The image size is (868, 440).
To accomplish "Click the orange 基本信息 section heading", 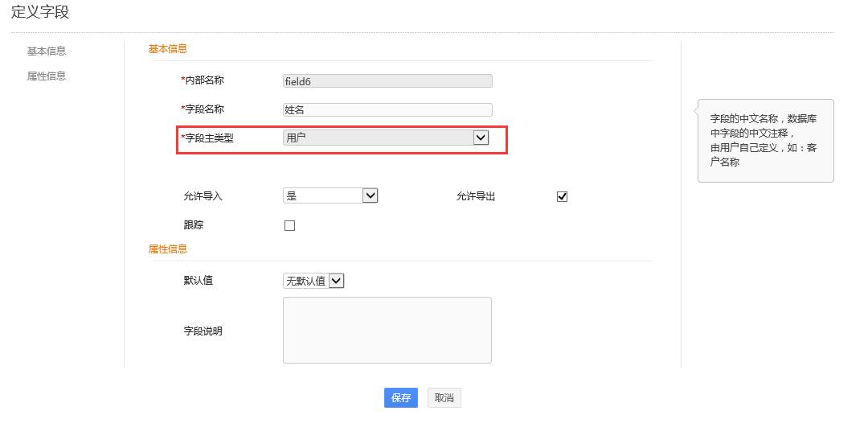I will 168,49.
